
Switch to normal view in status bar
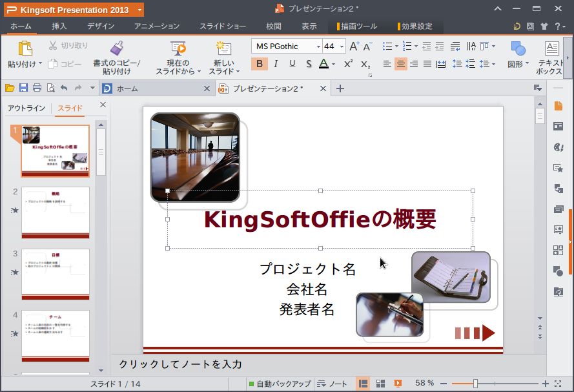coord(363,384)
